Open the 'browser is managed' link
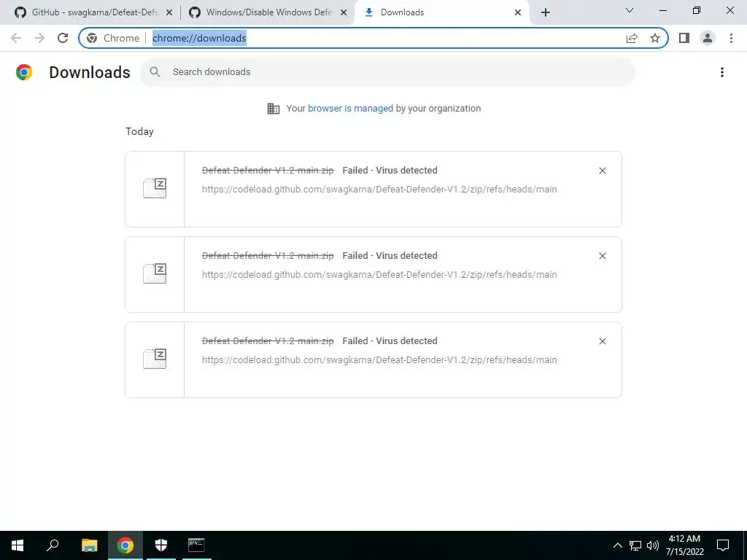The height and width of the screenshot is (560, 747). (x=350, y=109)
